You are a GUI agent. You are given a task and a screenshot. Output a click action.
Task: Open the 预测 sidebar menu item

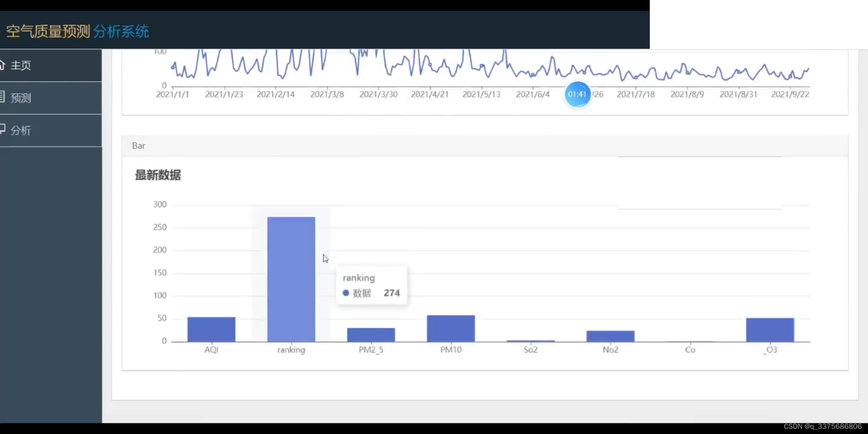tap(21, 98)
